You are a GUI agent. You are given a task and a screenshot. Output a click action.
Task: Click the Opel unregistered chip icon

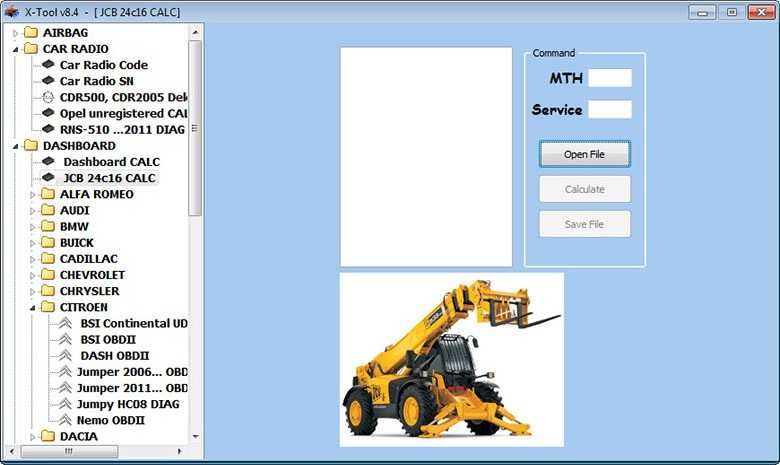tap(48, 113)
